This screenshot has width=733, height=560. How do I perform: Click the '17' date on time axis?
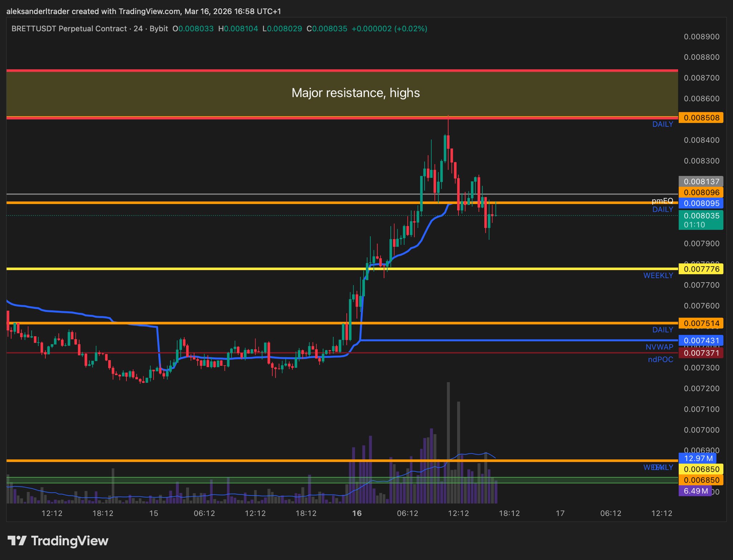click(x=560, y=513)
